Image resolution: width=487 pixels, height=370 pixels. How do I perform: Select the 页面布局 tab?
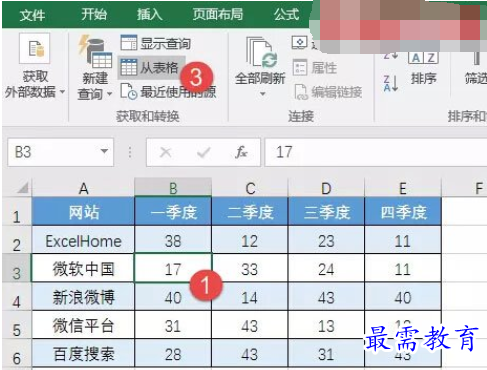[218, 15]
